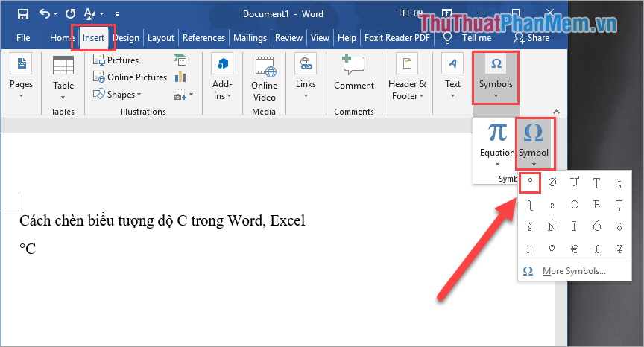Screen dimensions: 644x347
Task: Open the Header & Footer menu
Action: coord(408,77)
